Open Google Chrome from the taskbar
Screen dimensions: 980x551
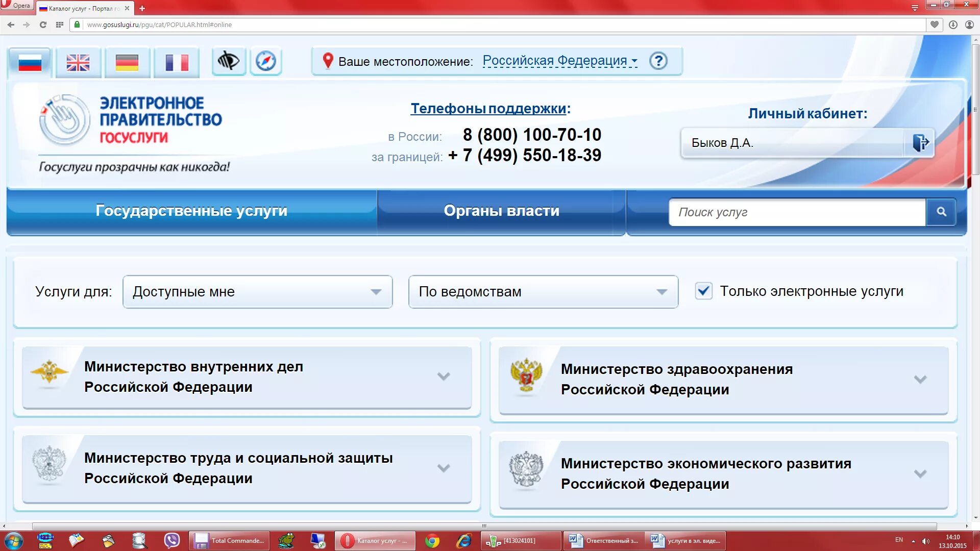[432, 541]
